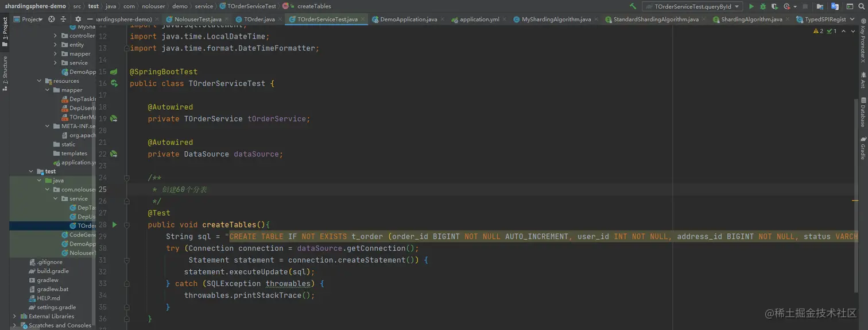
Task: Switch to the NolouserTest.java tab
Action: click(197, 19)
